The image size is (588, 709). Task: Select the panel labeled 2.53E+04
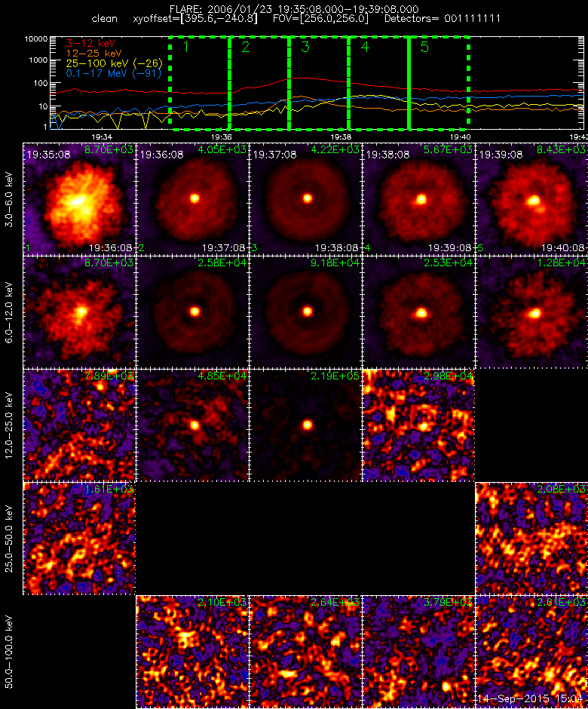(418, 312)
